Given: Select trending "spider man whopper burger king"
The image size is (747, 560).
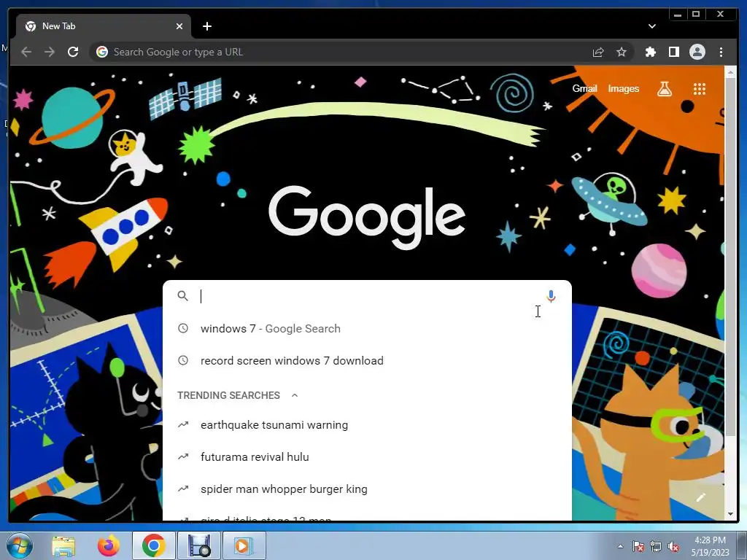Looking at the screenshot, I should point(367,489).
